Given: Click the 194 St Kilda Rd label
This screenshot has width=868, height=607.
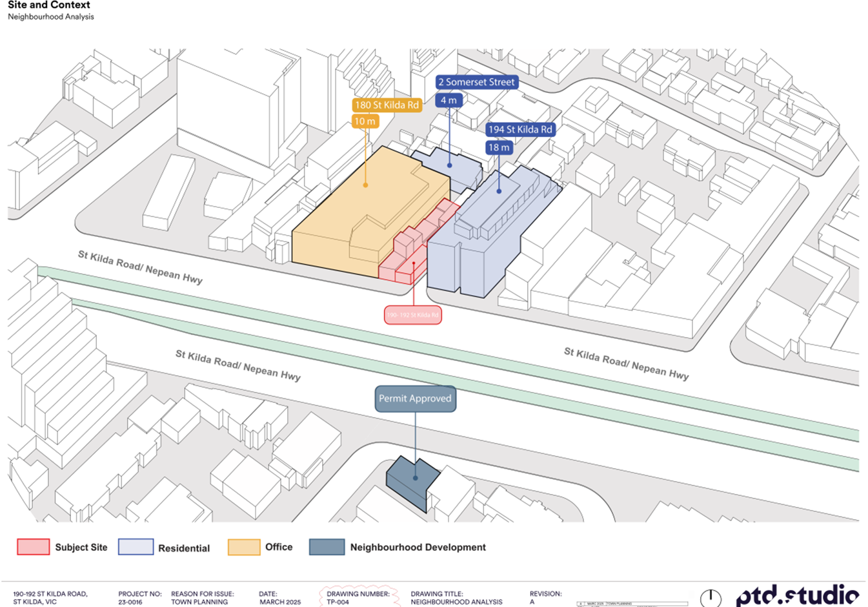Looking at the screenshot, I should [x=520, y=129].
